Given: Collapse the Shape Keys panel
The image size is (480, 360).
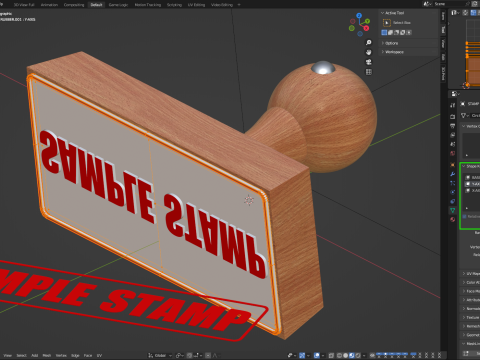Looking at the screenshot, I should pyautogui.click(x=470, y=166).
